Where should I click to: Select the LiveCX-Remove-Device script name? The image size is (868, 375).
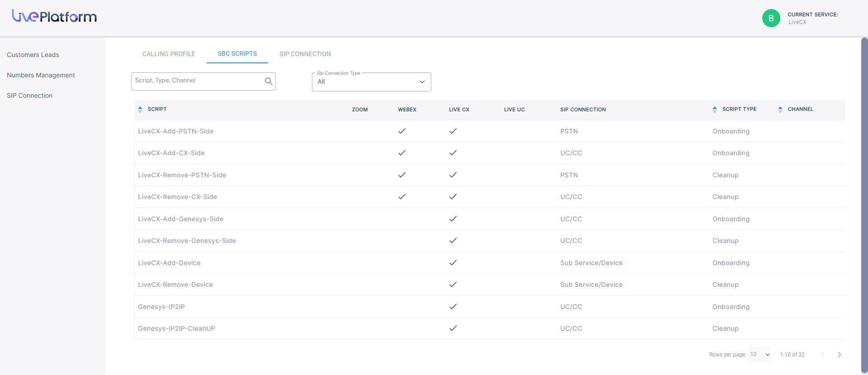[x=175, y=285]
